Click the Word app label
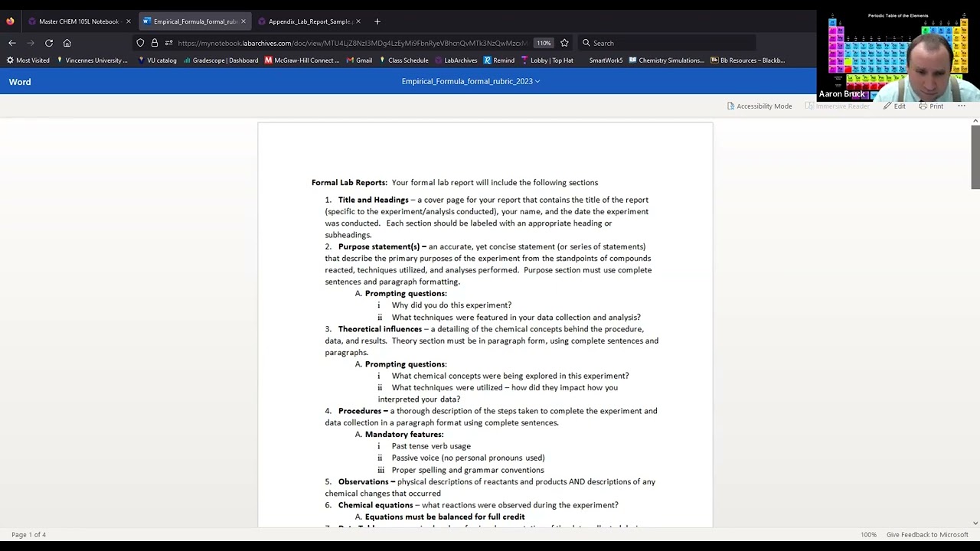 (x=20, y=82)
